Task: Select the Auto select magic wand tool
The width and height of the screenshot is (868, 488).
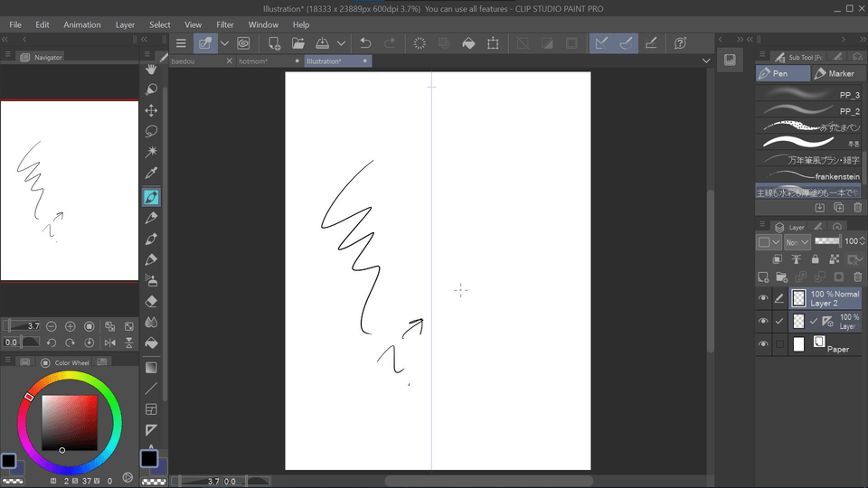Action: tap(151, 152)
